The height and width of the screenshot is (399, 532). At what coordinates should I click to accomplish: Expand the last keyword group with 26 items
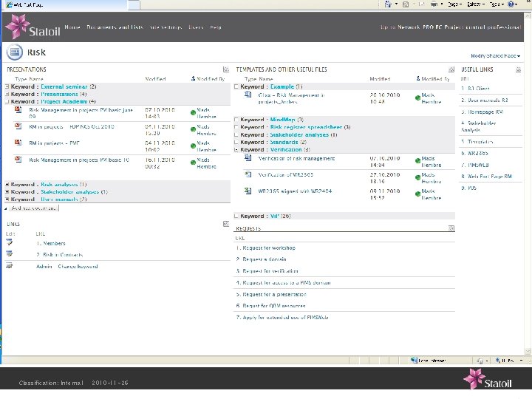click(x=236, y=216)
